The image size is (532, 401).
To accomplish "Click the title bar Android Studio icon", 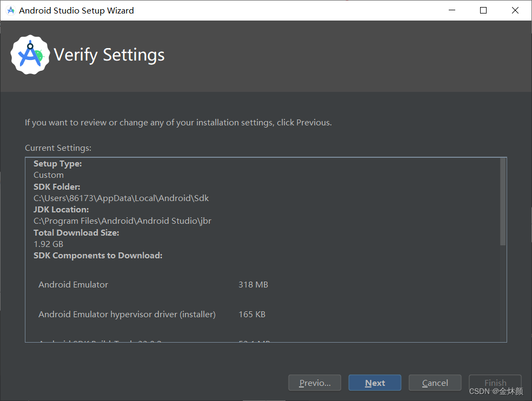I will pos(11,10).
